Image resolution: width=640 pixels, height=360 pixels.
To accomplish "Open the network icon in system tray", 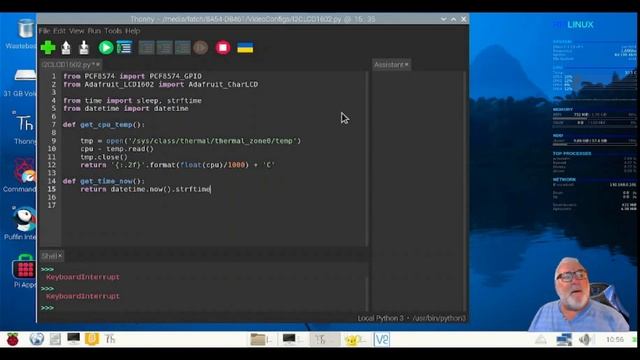I will pos(564,339).
